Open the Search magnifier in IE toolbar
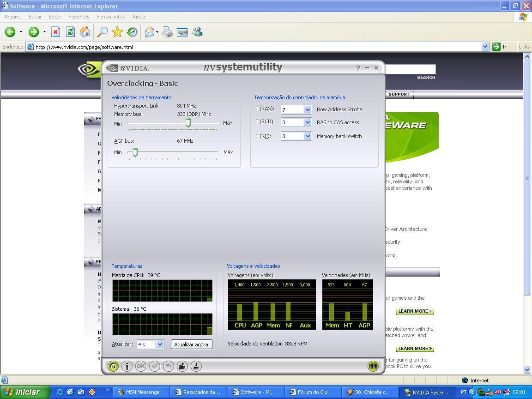Screen dimensions: 532x399 tap(102, 32)
